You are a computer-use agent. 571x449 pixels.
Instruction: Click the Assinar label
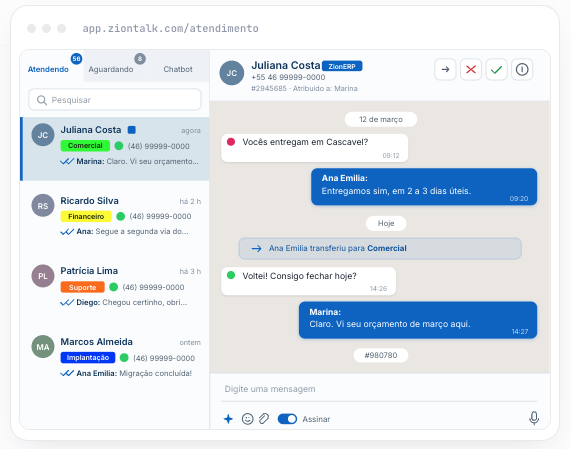316,419
